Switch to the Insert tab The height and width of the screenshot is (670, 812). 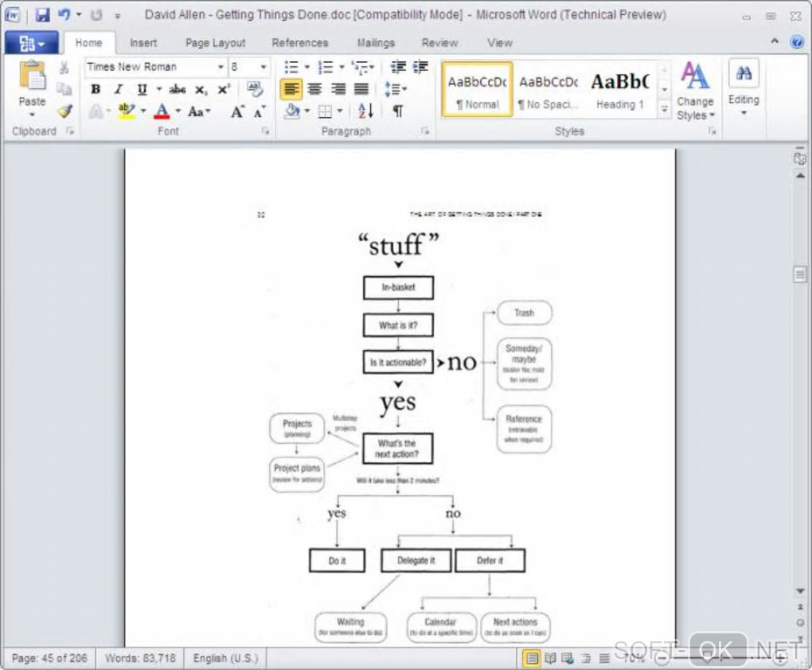pyautogui.click(x=143, y=42)
